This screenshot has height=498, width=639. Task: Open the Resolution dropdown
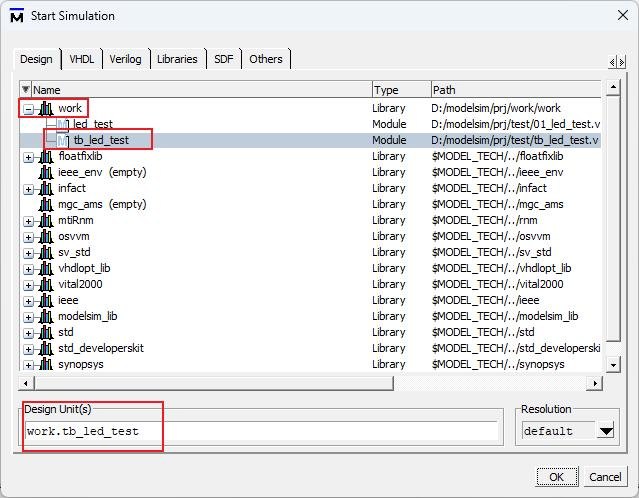click(x=606, y=431)
